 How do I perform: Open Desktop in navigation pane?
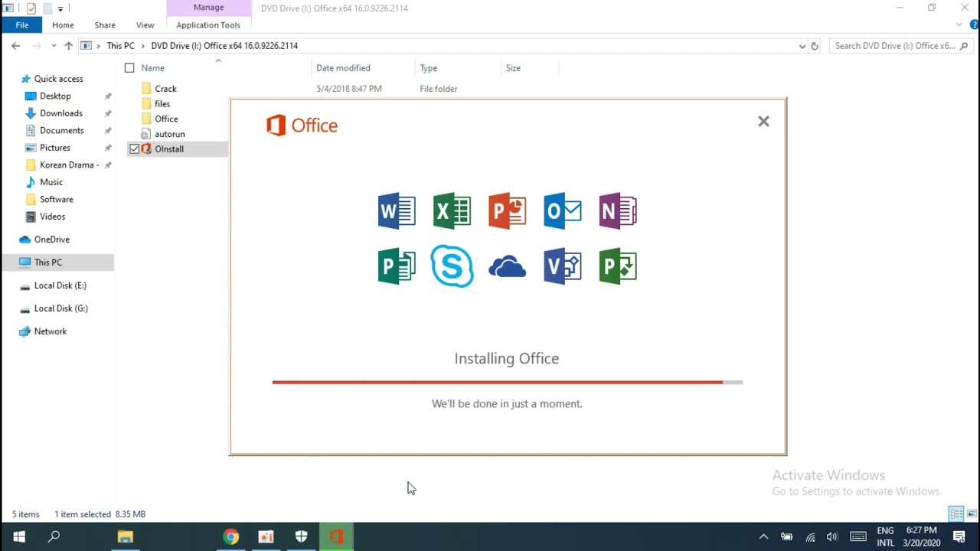tap(55, 96)
